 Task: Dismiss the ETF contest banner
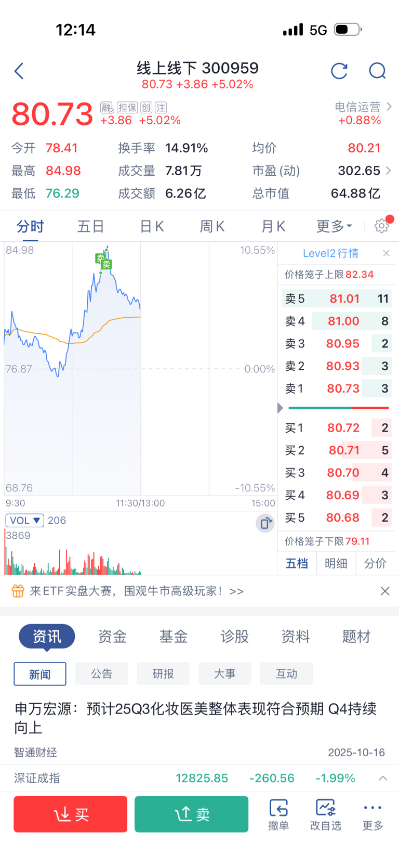tap(385, 591)
